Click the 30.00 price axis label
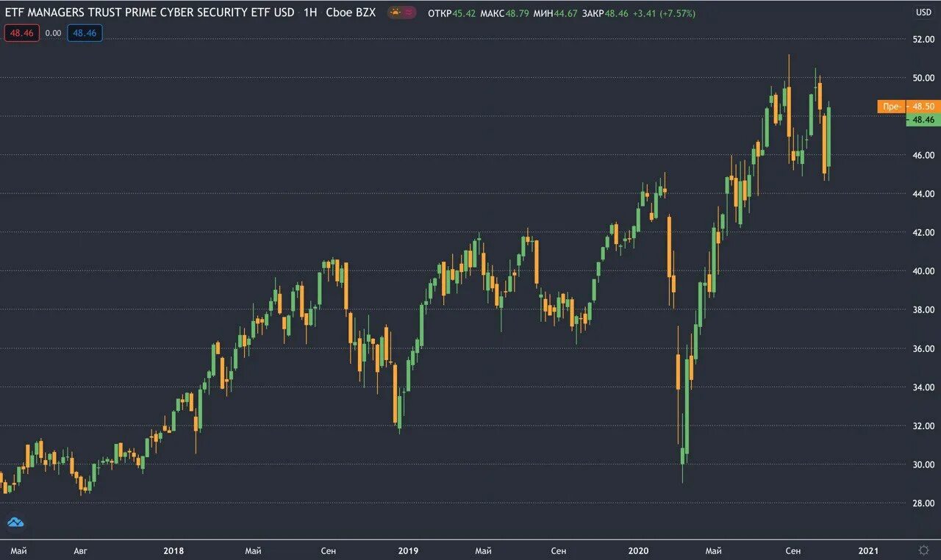 [923, 464]
